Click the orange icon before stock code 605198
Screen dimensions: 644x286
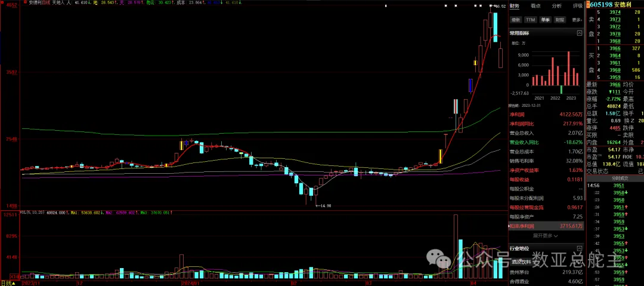coord(589,5)
